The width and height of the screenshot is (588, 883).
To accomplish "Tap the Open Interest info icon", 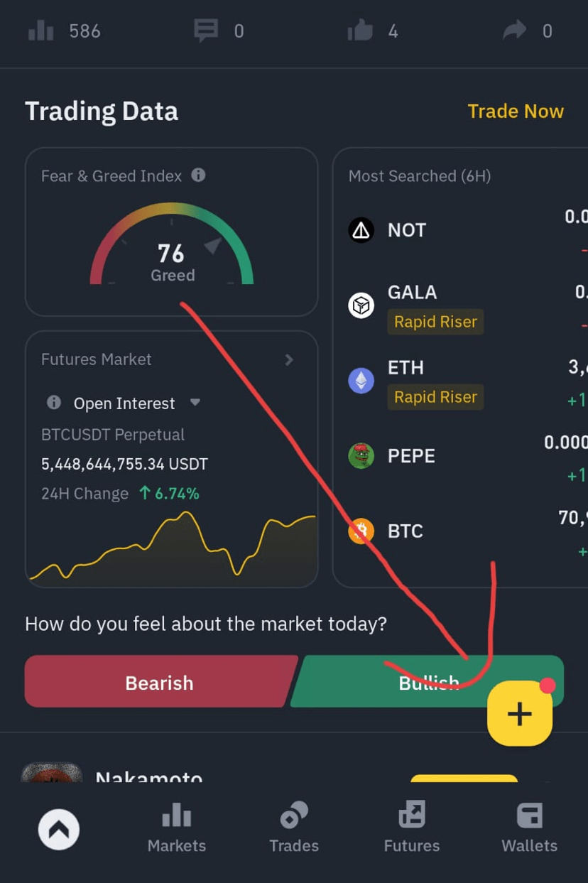I will click(54, 403).
